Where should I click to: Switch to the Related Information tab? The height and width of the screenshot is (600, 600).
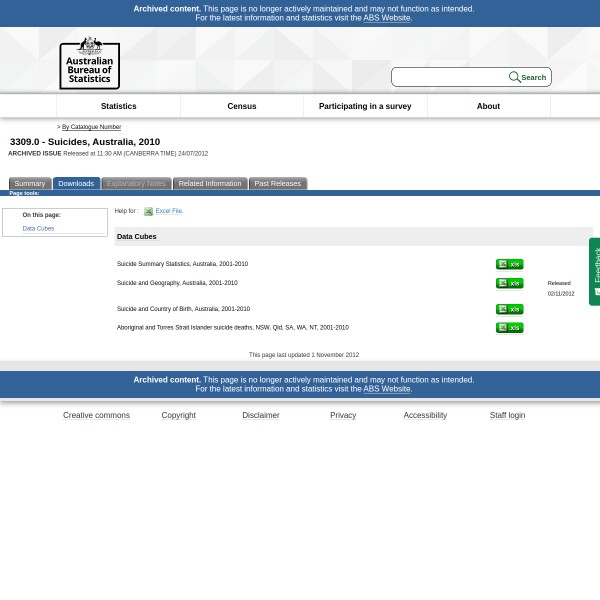209,183
